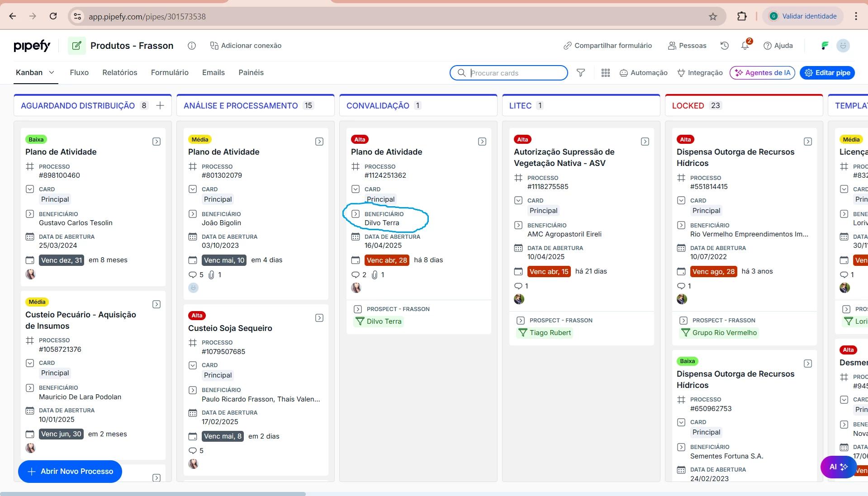This screenshot has height=496, width=868.
Task: Click Venc abr, 28 due date badge
Action: pyautogui.click(x=387, y=260)
